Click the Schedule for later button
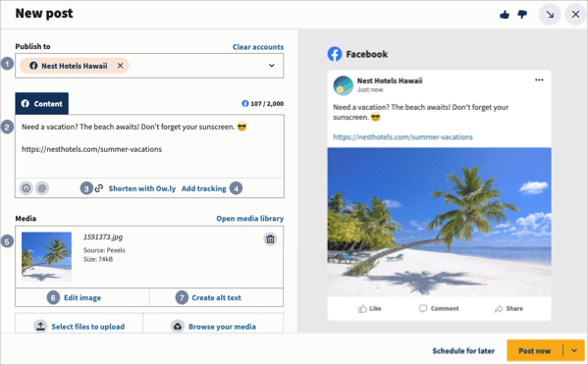The height and width of the screenshot is (365, 588). 463,350
